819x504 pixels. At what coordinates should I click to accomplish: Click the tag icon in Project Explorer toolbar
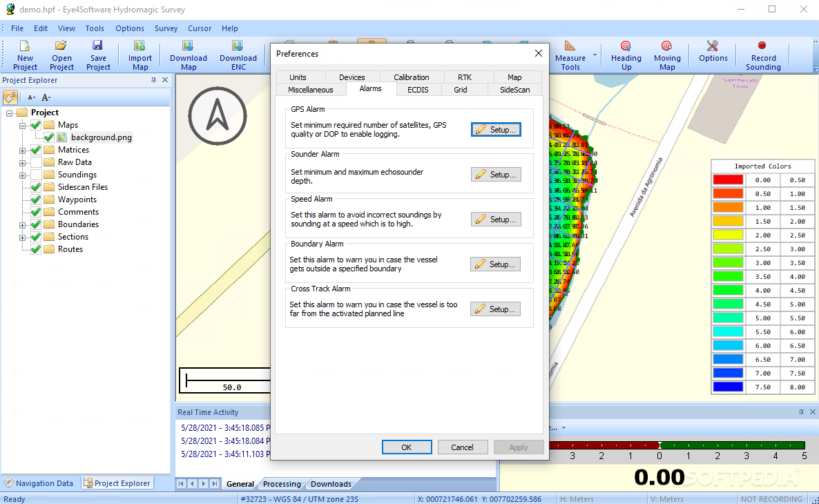click(10, 97)
